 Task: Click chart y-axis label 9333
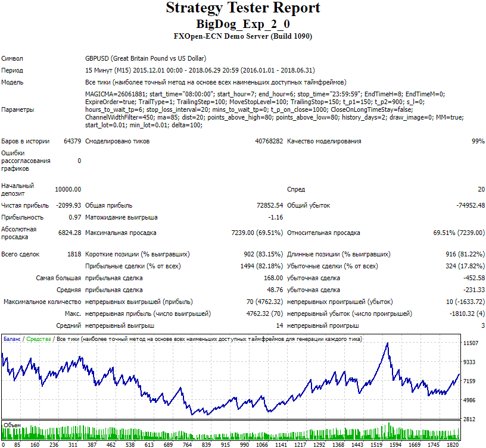pos(469,362)
